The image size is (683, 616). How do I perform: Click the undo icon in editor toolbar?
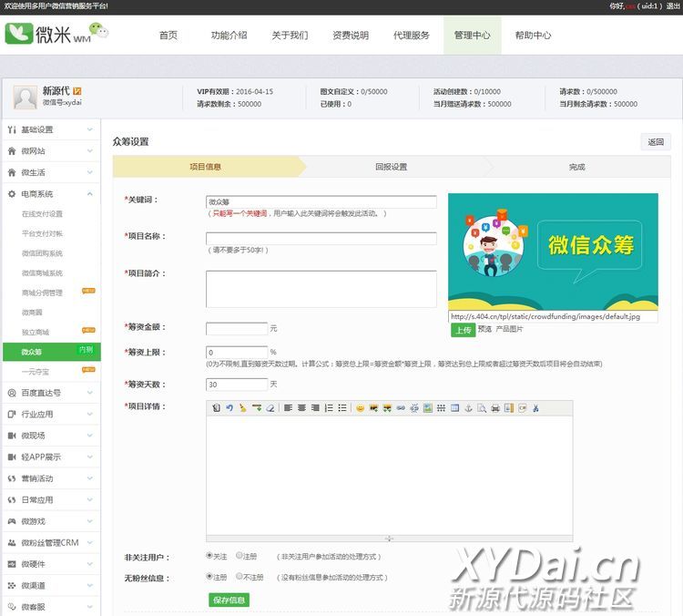(229, 408)
